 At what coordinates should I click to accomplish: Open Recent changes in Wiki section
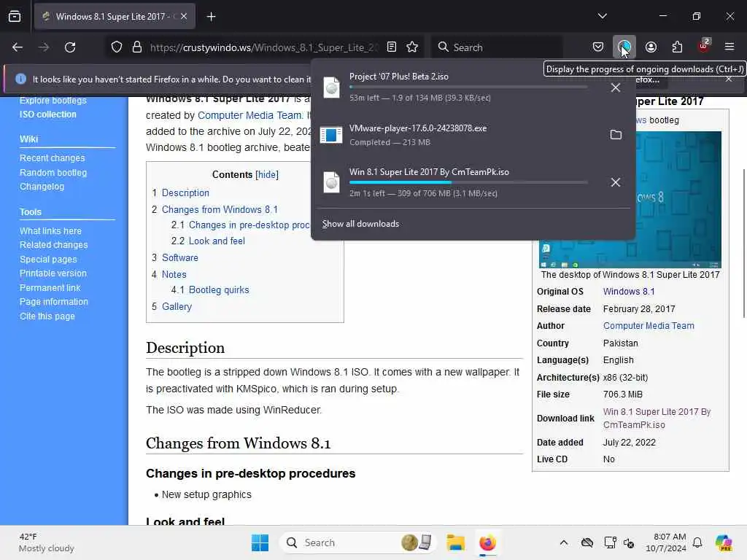[52, 157]
